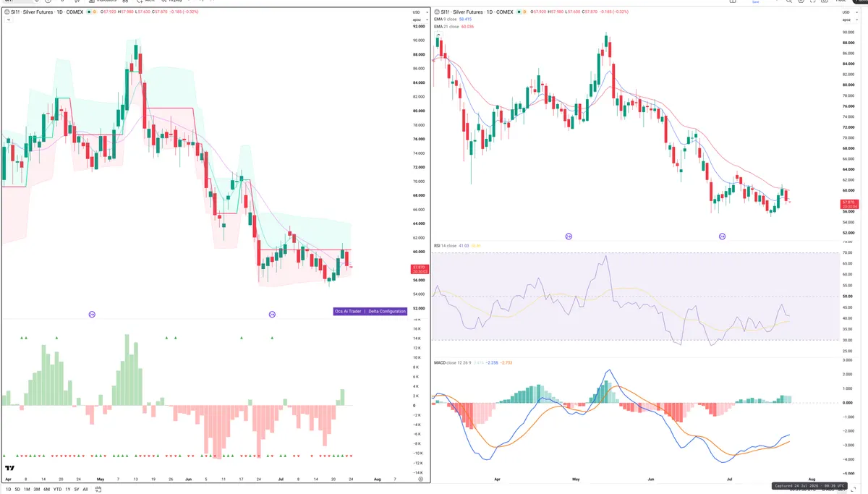Click the green market status dot on the right chart

517,12
